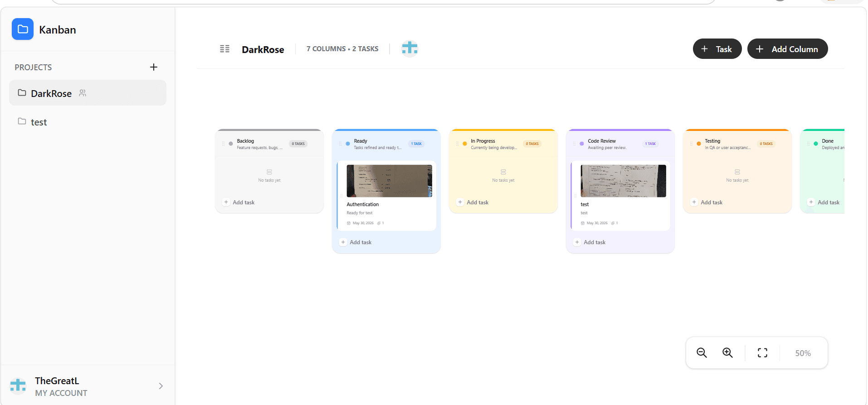Click the Authentication task title
Screen dimensions: 868x405
[362, 204]
